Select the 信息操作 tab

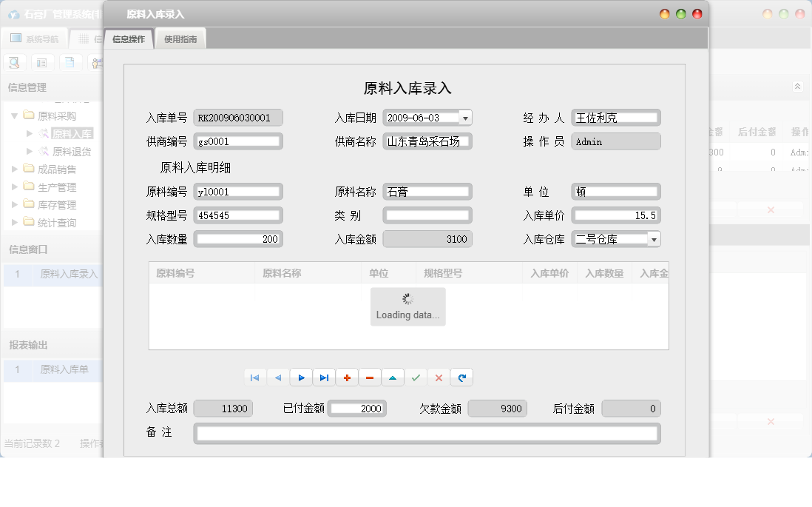(x=127, y=37)
